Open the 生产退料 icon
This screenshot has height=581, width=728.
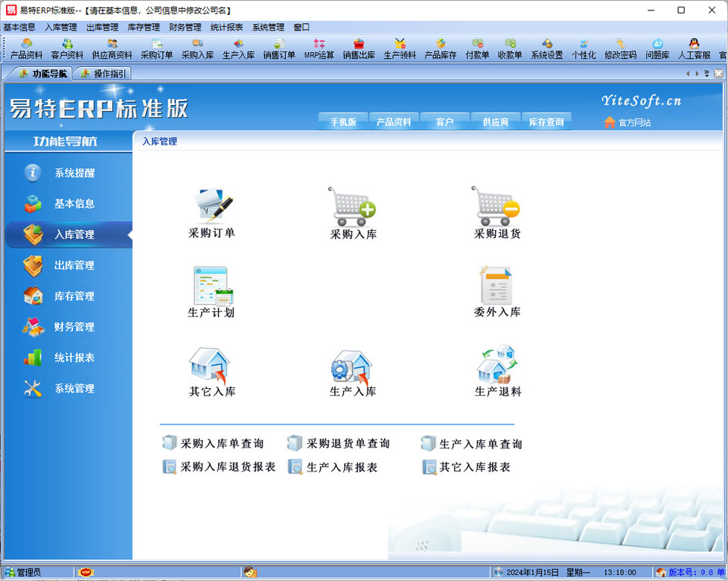point(496,366)
